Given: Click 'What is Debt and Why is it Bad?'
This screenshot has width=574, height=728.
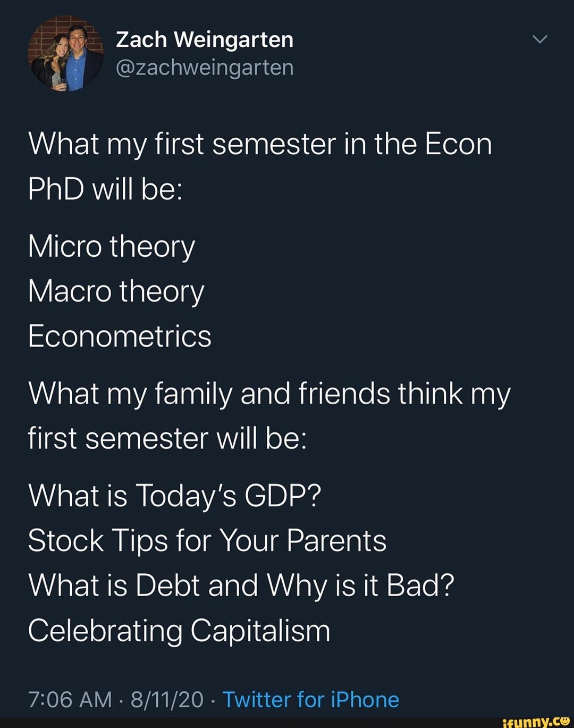Looking at the screenshot, I should tap(242, 585).
